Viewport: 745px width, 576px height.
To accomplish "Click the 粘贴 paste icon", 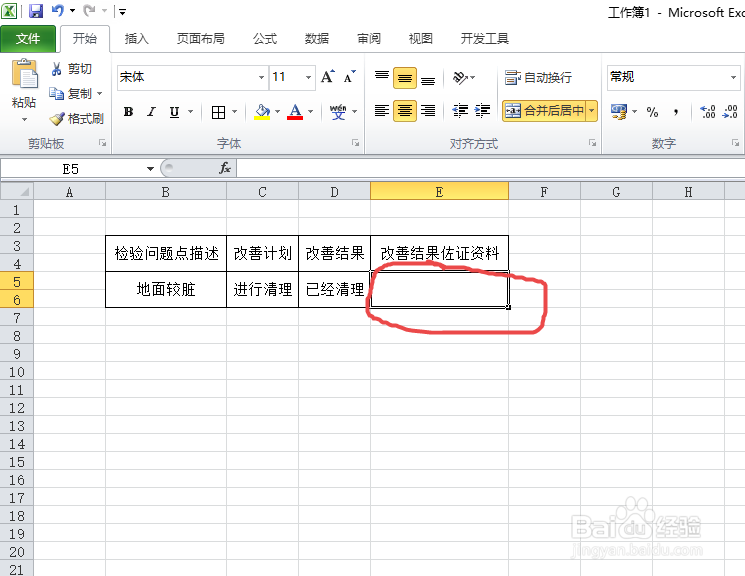I will point(24,74).
